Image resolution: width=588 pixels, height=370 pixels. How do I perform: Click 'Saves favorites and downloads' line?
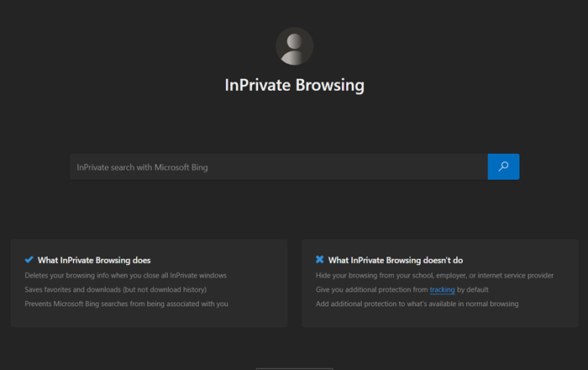click(x=116, y=290)
